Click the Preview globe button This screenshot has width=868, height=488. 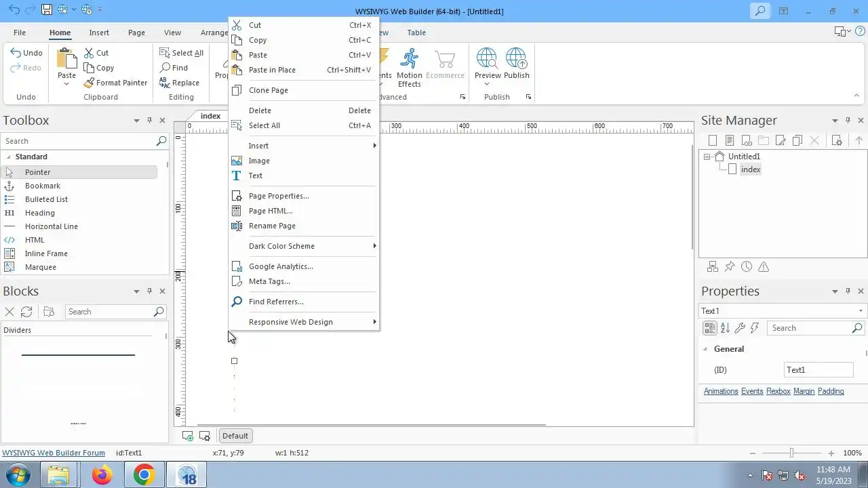[487, 58]
